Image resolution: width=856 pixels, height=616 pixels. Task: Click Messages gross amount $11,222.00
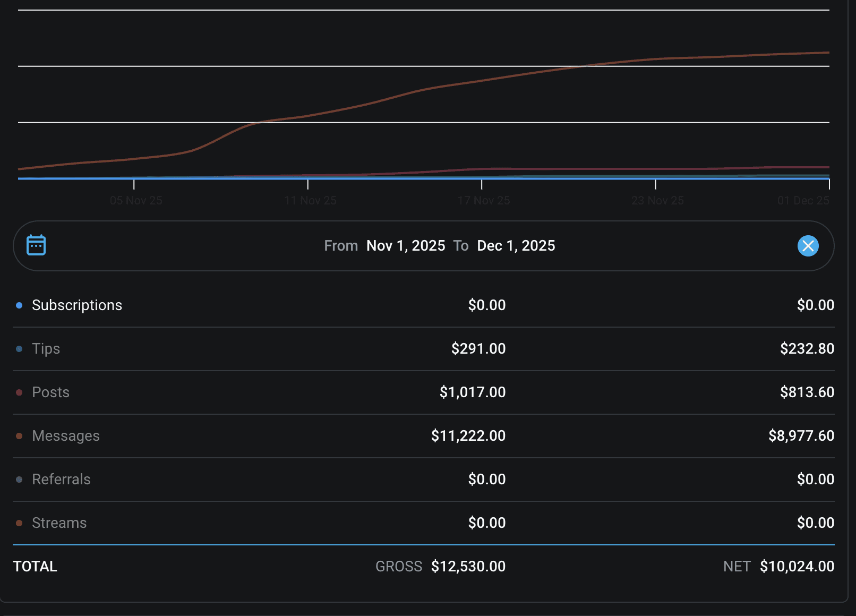(468, 436)
